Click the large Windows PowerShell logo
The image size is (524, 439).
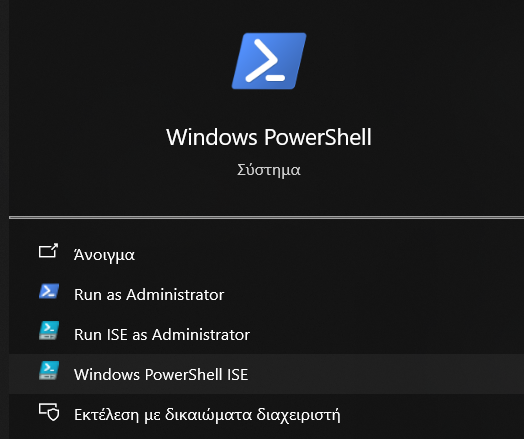click(x=269, y=61)
